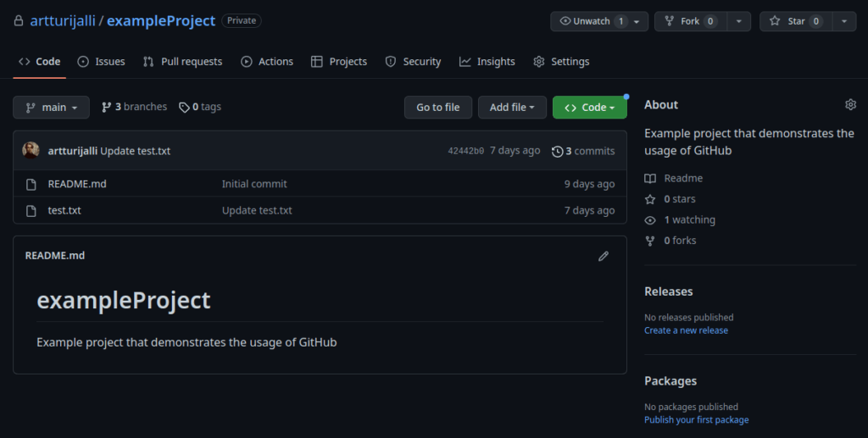
Task: View the 0 tags link
Action: click(x=200, y=107)
